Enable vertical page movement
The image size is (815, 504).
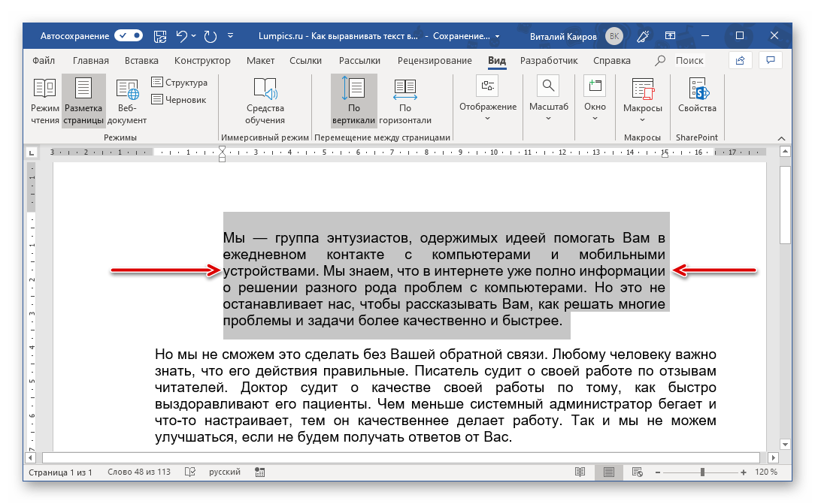pos(353,101)
